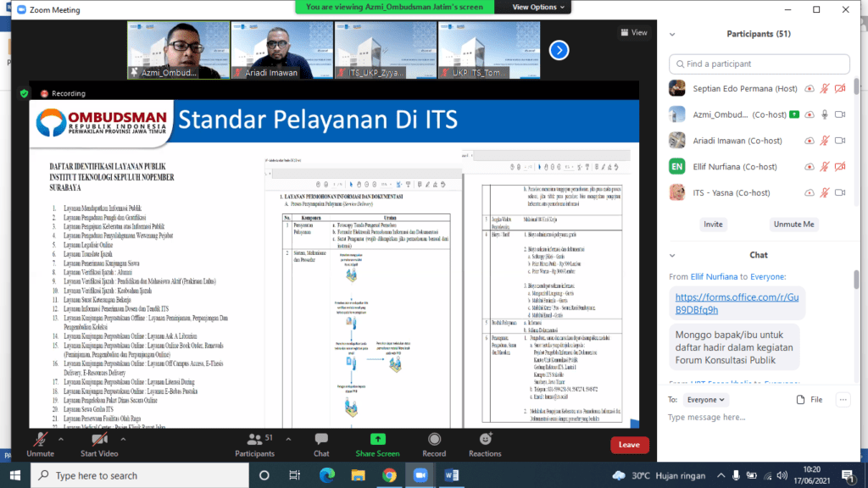Click the Find a participant search field
The height and width of the screenshot is (488, 868).
click(x=759, y=64)
